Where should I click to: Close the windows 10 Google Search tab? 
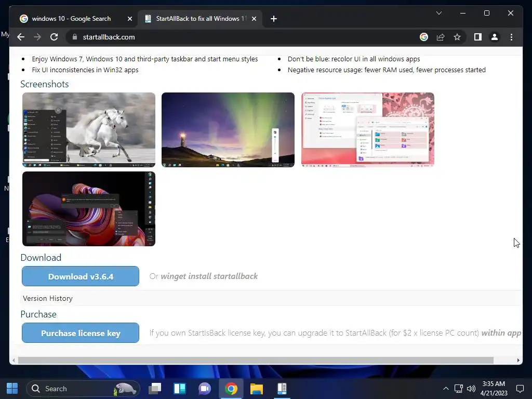pos(129,19)
